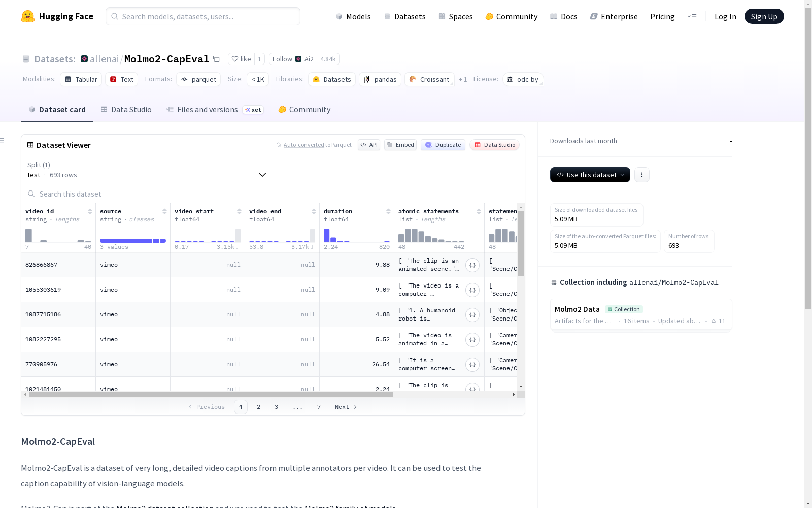812x508 pixels.
Task: Select current page 1 in pagination
Action: pos(241,407)
